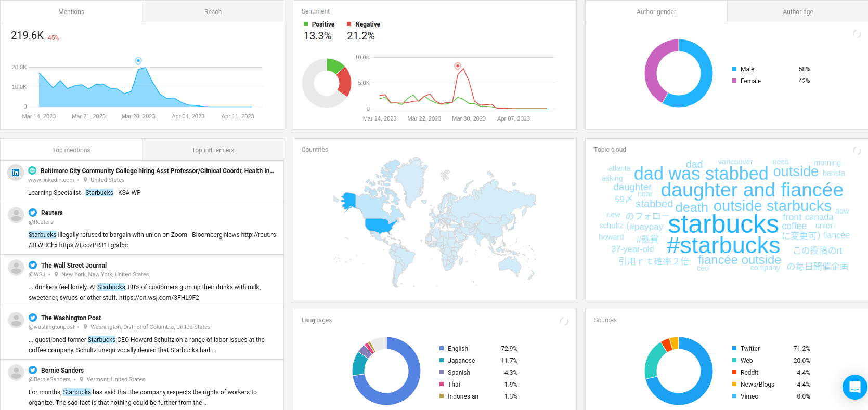Select the Top influencers tab
The width and height of the screenshot is (868, 410).
(x=213, y=150)
